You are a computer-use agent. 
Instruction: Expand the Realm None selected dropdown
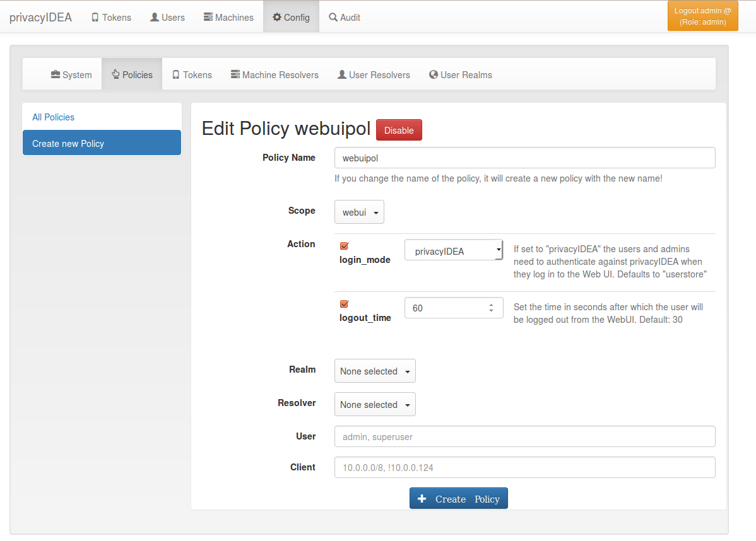375,371
